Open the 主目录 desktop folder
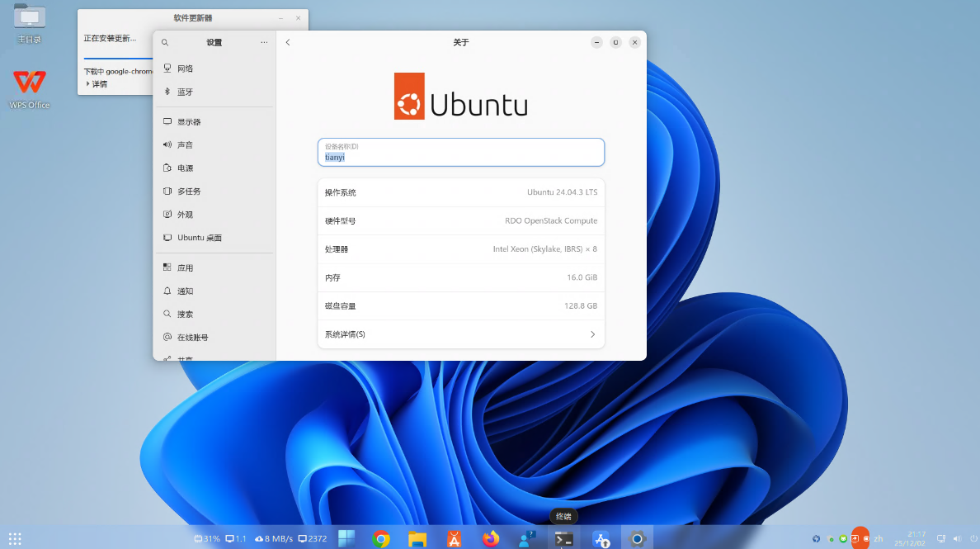This screenshot has height=549, width=980. (x=30, y=22)
